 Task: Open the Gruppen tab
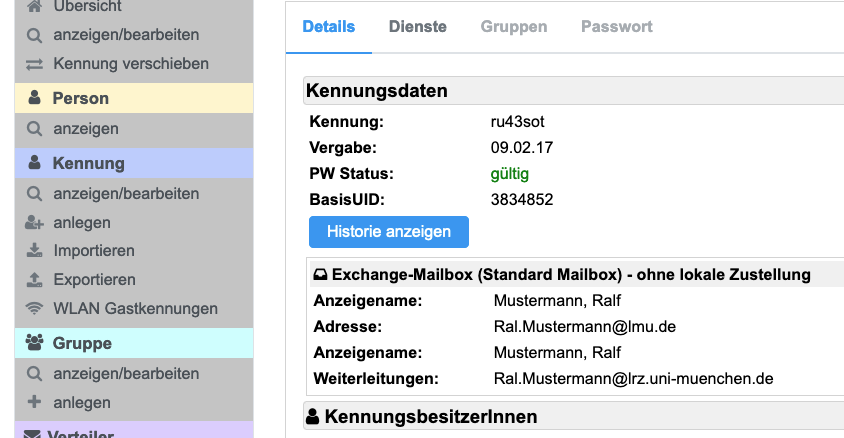pos(513,27)
